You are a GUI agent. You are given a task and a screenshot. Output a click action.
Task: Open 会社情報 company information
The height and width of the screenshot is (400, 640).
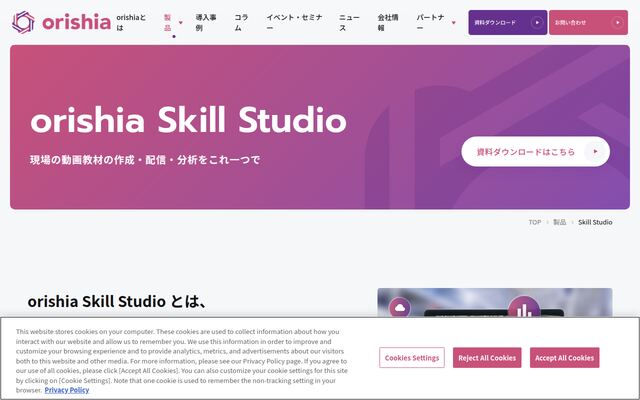pyautogui.click(x=388, y=22)
